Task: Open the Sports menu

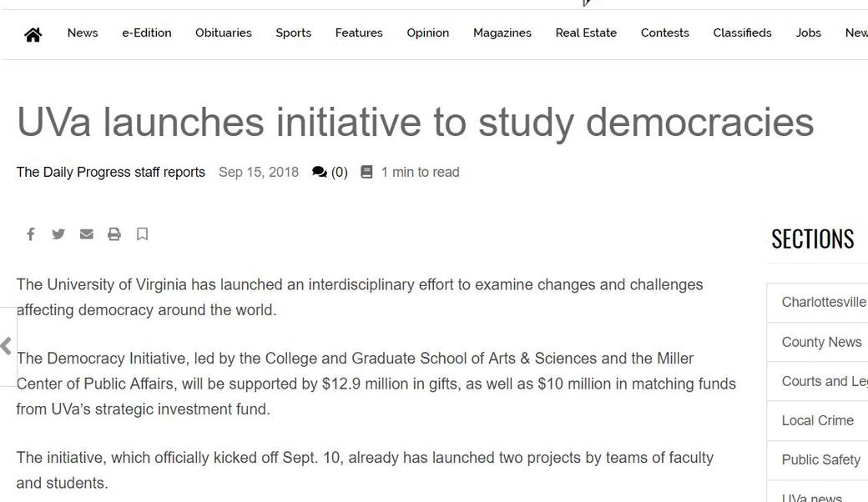Action: tap(294, 33)
